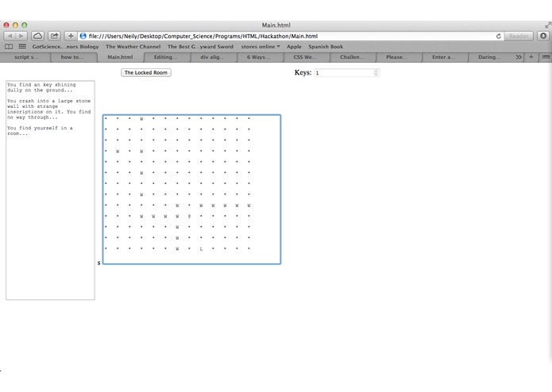
Task: Click the plus add bookmark button
Action: click(x=71, y=36)
